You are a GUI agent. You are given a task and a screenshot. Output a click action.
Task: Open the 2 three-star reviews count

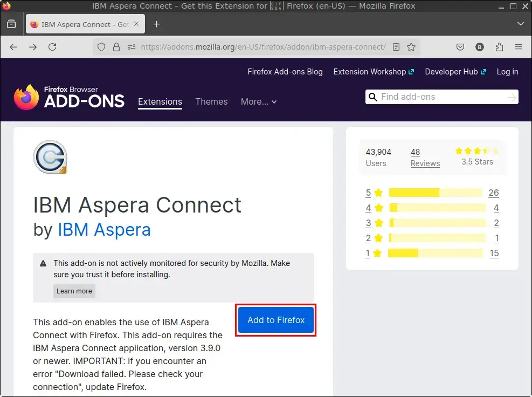(x=496, y=223)
